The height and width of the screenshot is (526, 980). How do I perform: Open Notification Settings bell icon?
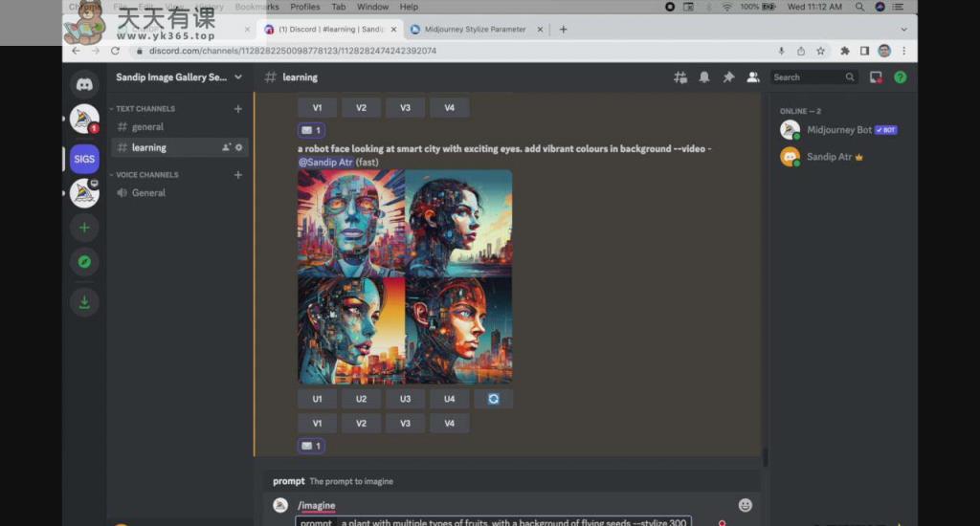pos(704,77)
